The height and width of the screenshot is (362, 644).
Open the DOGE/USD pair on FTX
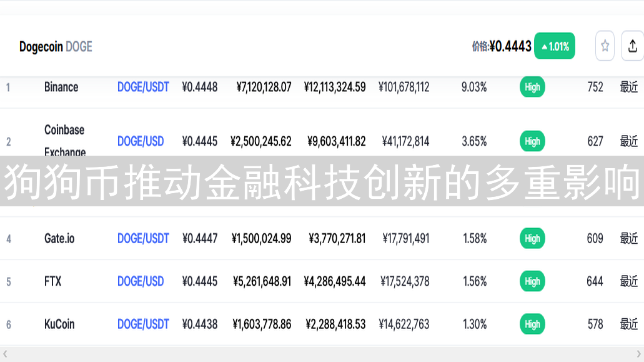(x=141, y=281)
